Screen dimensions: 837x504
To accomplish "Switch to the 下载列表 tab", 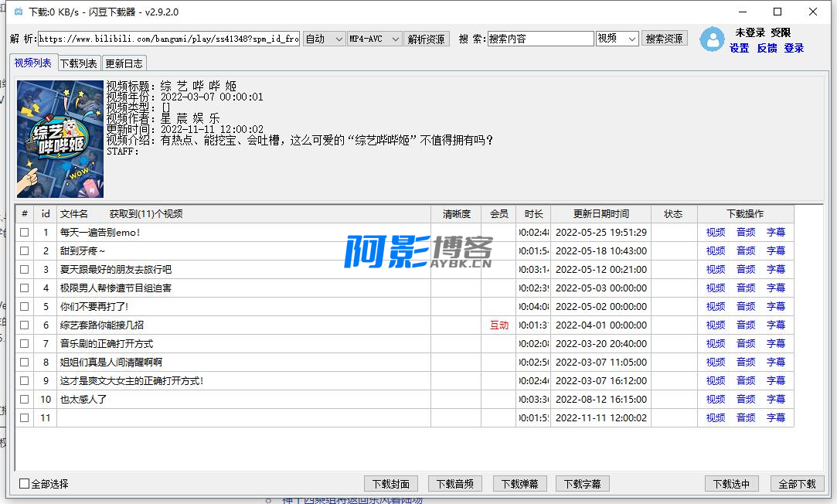I will [79, 63].
